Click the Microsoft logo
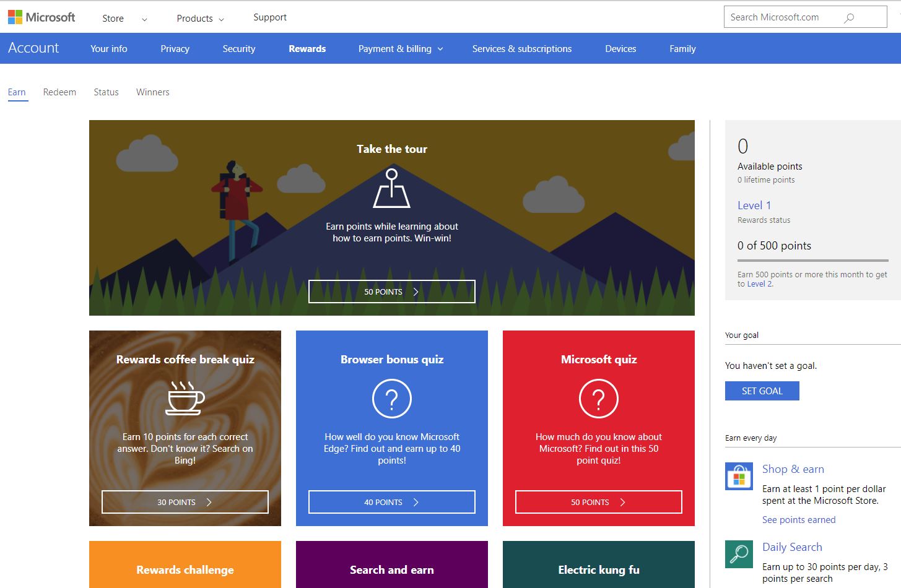 pos(41,17)
